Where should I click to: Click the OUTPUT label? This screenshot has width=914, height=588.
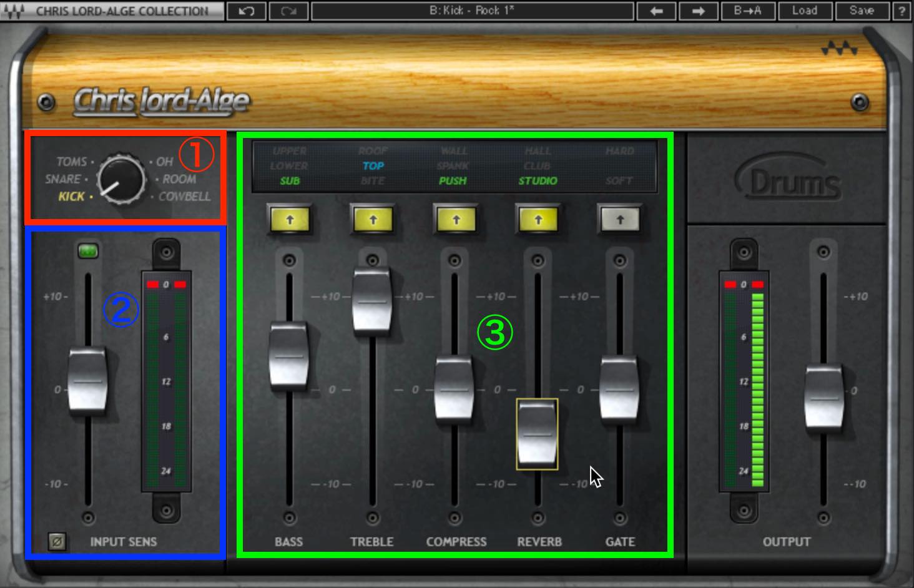coord(787,542)
